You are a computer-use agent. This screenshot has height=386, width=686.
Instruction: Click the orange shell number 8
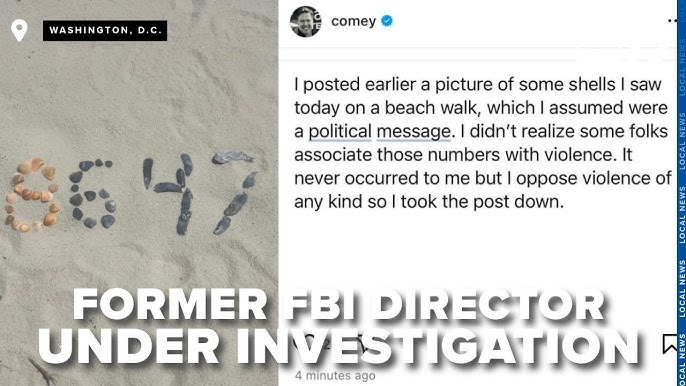(x=32, y=195)
